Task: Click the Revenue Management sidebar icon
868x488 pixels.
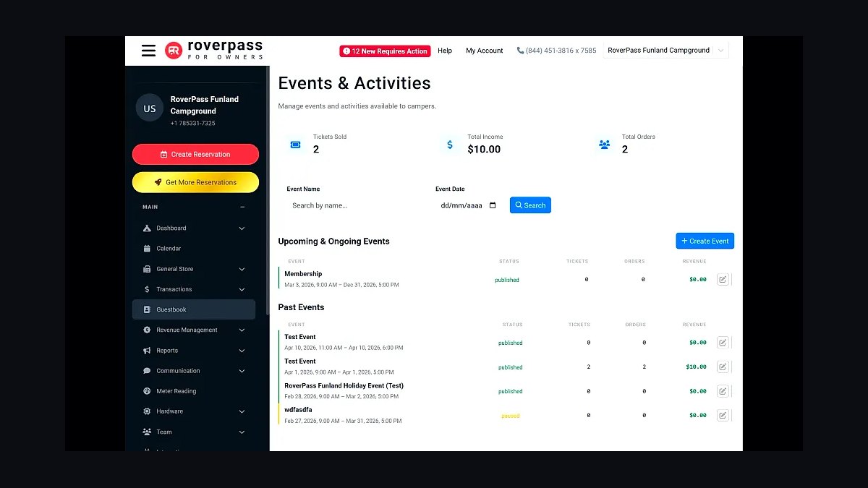Action: pos(147,330)
